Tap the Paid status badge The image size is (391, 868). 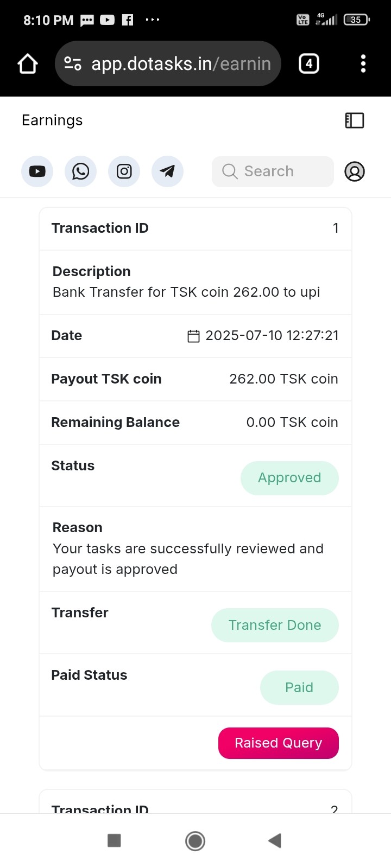tap(299, 687)
